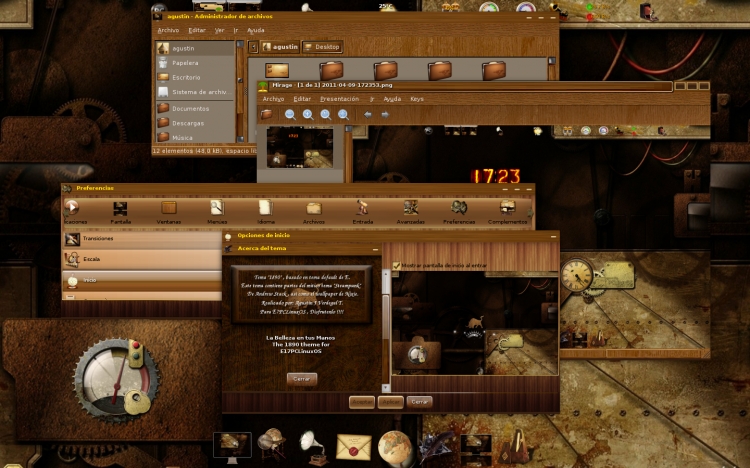Click the metronome icon in dock
Viewport: 750px width, 468px height.
tap(514, 446)
